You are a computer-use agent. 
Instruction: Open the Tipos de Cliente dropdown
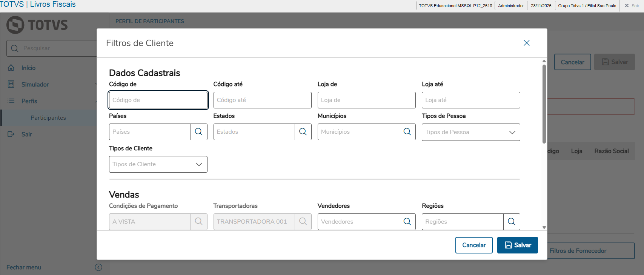pos(199,164)
